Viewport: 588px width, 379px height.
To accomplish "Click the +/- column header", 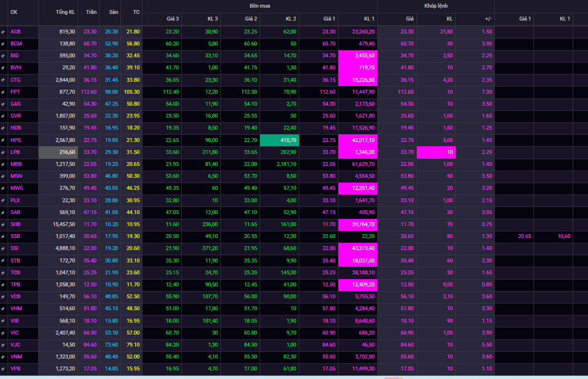I will [x=488, y=19].
